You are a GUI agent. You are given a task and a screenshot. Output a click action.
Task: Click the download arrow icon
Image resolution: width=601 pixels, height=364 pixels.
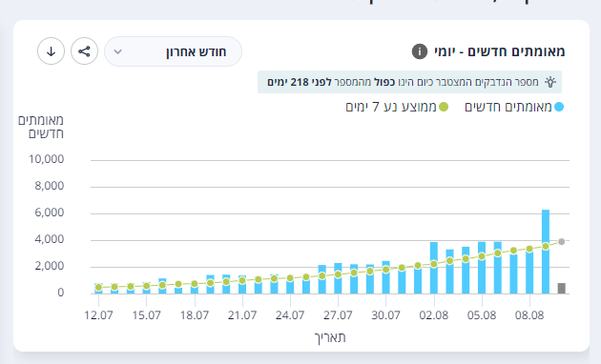pyautogui.click(x=51, y=51)
